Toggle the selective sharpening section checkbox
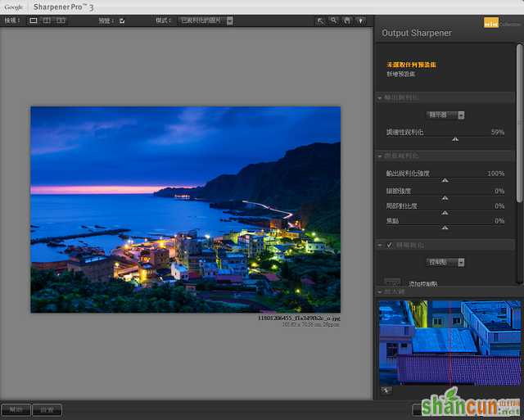Screen dimensions: 524x420 click(x=390, y=245)
